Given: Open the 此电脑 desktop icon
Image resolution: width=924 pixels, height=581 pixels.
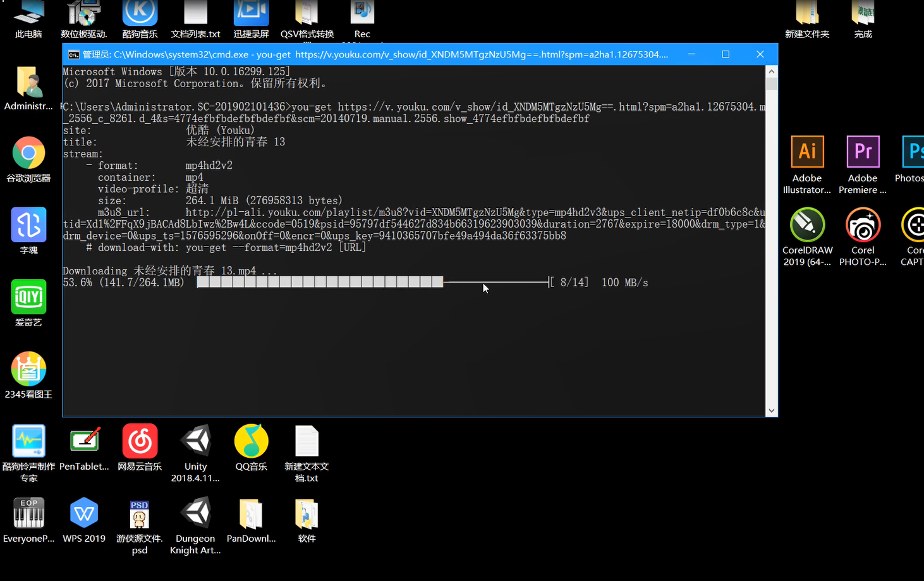Looking at the screenshot, I should 28,18.
